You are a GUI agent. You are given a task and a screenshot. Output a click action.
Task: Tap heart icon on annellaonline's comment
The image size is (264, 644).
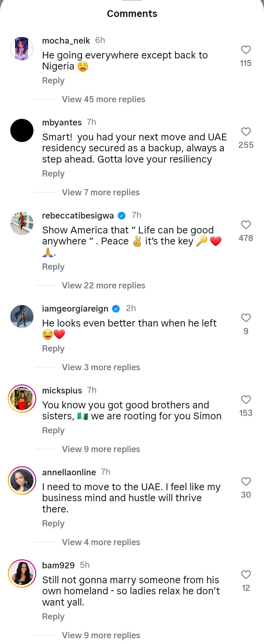[x=246, y=482]
